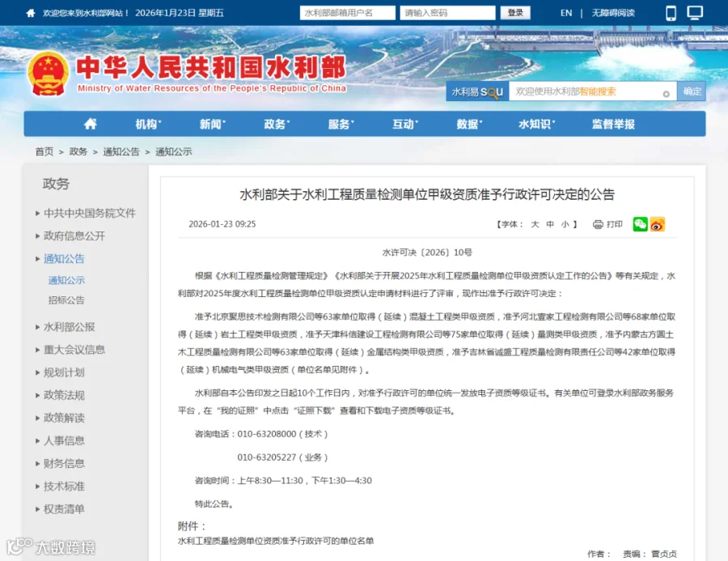The image size is (728, 561).
Task: Open the 机构 navigation menu
Action: click(x=148, y=124)
